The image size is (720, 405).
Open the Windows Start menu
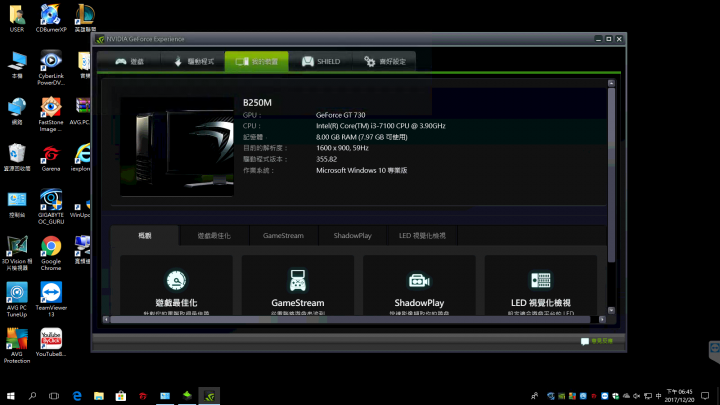11,396
